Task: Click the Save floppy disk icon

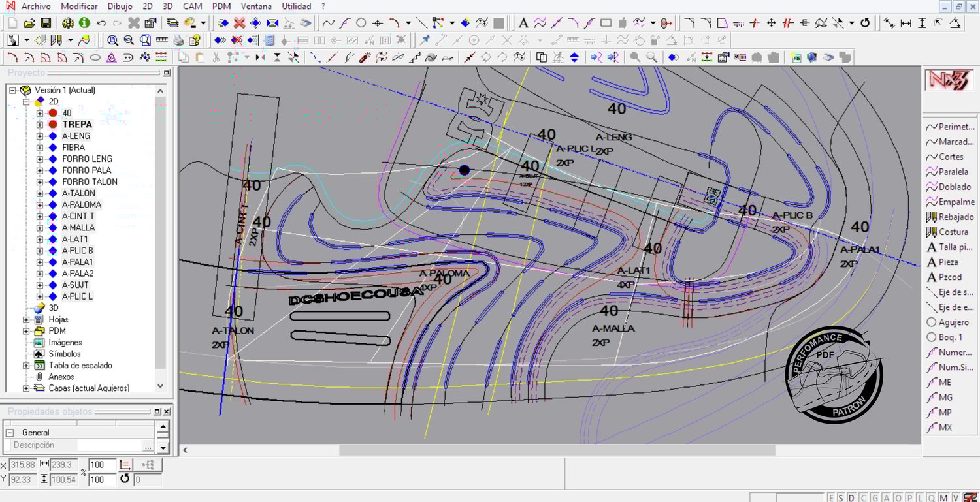Action: 46,23
